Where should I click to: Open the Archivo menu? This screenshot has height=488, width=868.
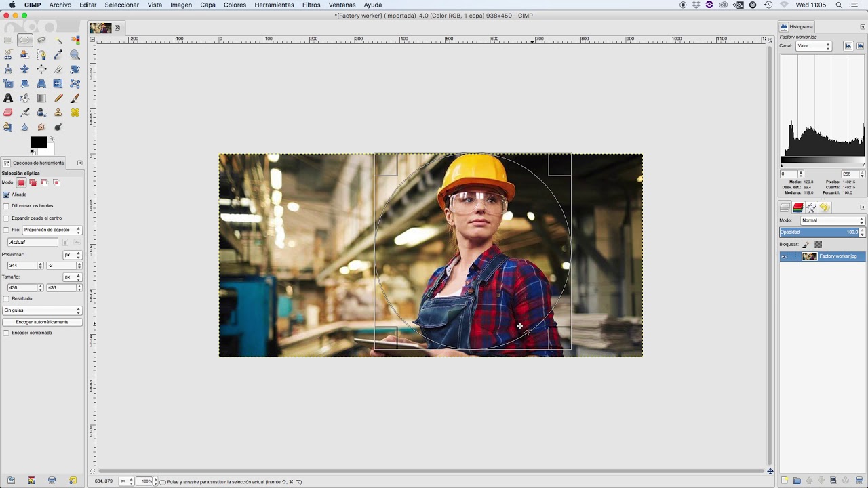tap(60, 5)
